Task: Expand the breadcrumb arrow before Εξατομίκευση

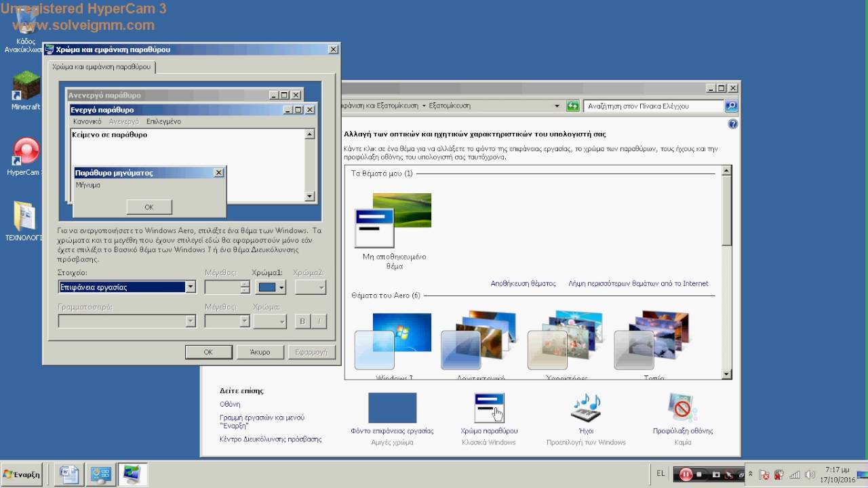Action: pos(424,106)
